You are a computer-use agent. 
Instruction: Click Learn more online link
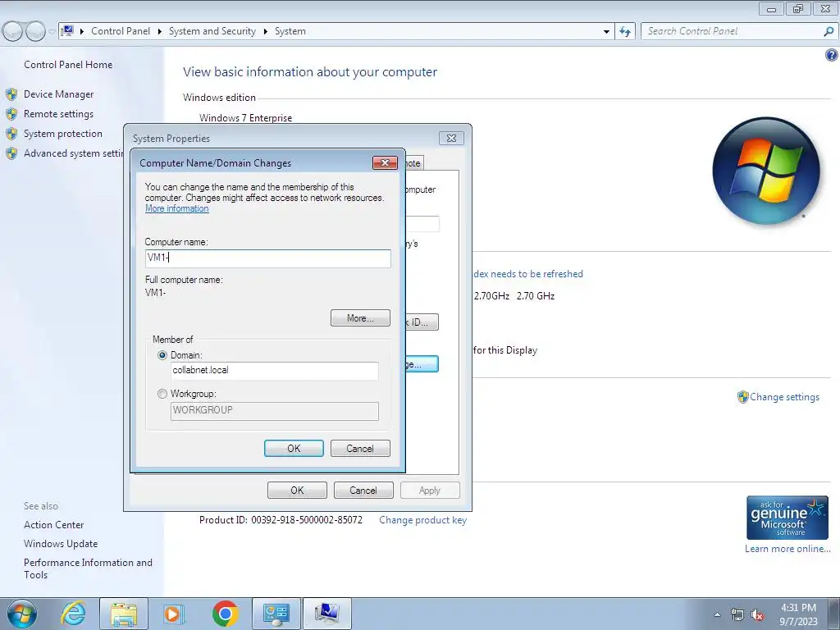point(787,549)
